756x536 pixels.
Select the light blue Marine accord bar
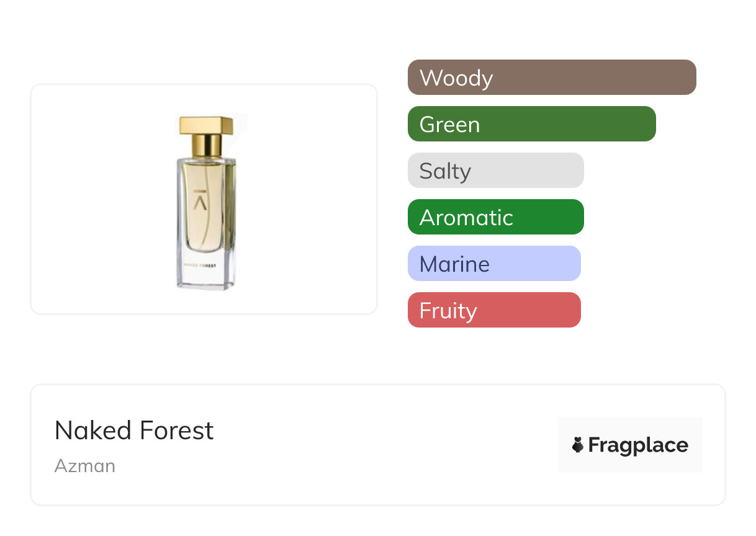point(494,264)
